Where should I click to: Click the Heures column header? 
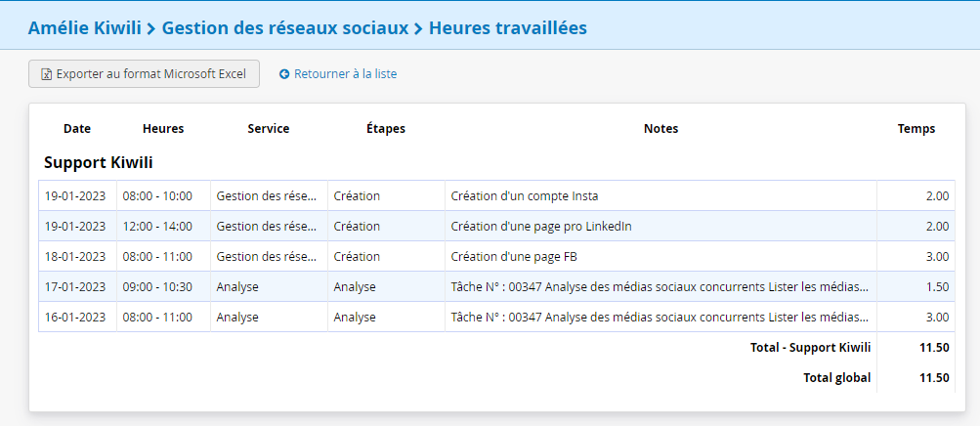[x=163, y=129]
